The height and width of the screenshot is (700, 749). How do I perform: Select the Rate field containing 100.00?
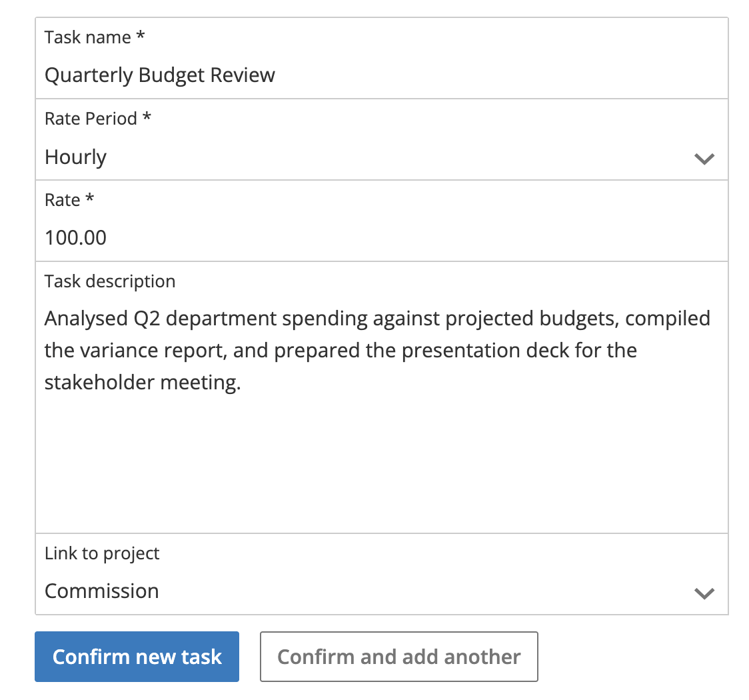382,221
